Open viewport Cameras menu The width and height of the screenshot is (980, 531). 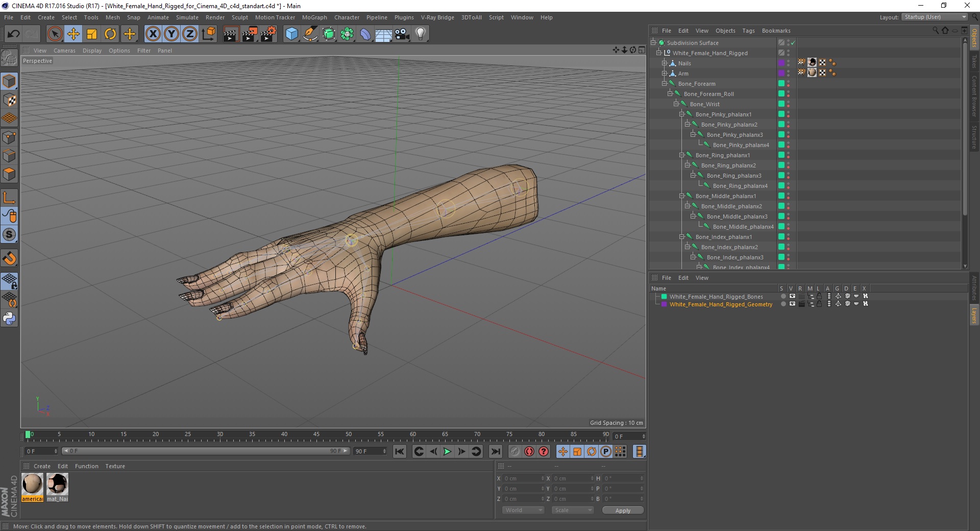click(64, 51)
